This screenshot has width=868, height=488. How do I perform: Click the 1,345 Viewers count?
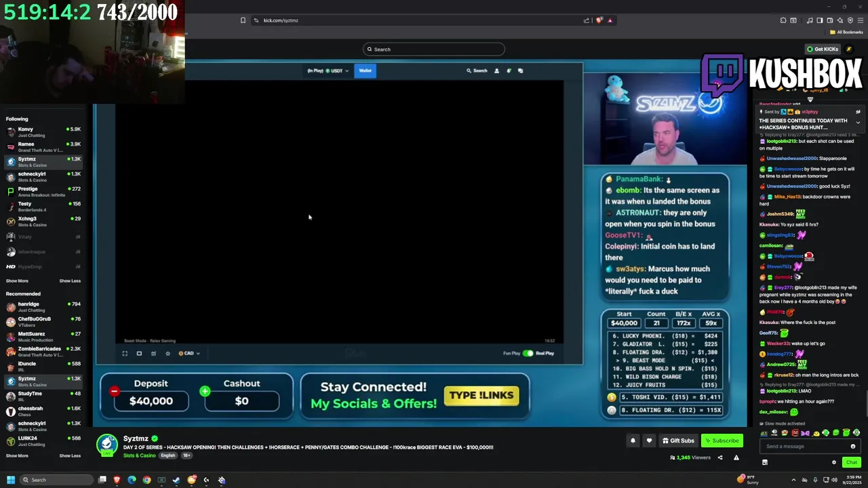[690, 457]
